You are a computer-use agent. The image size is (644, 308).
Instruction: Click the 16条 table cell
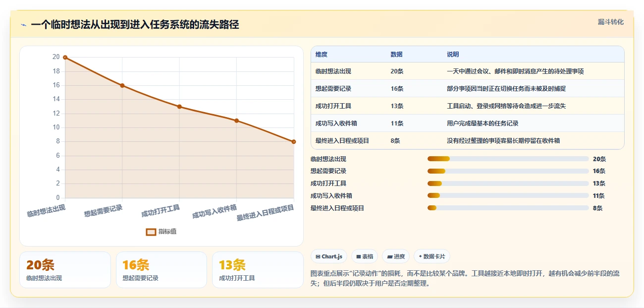397,89
